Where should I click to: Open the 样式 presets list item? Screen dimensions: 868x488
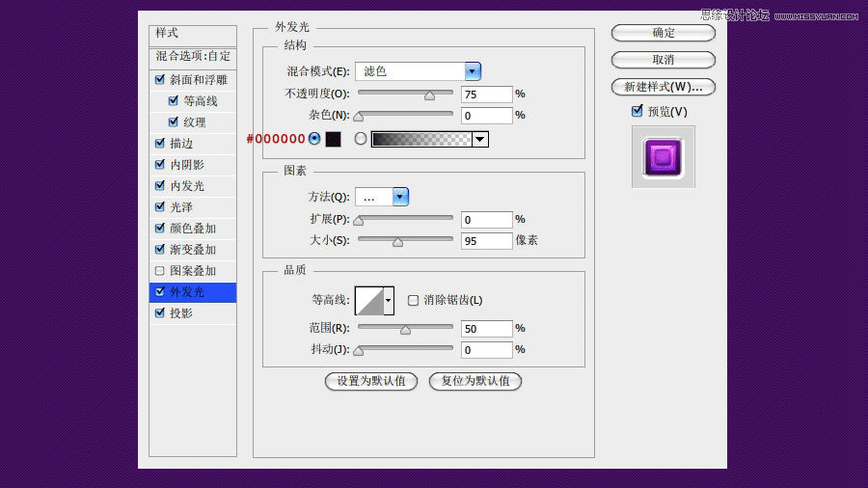click(x=193, y=34)
